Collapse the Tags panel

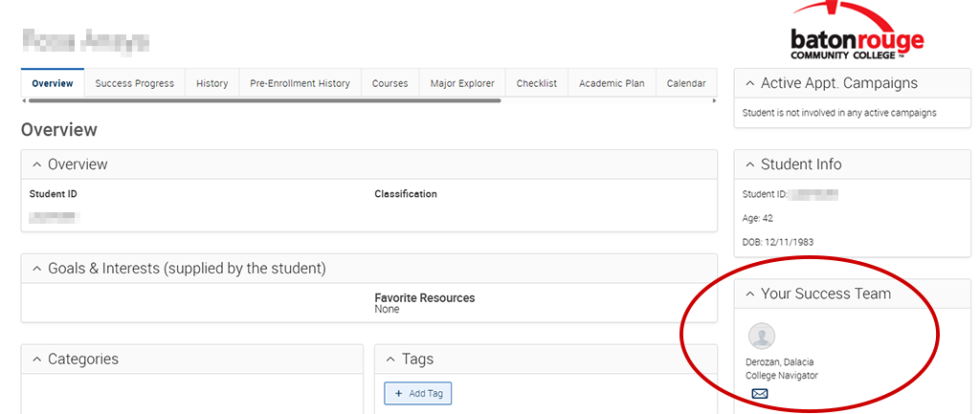tap(390, 360)
